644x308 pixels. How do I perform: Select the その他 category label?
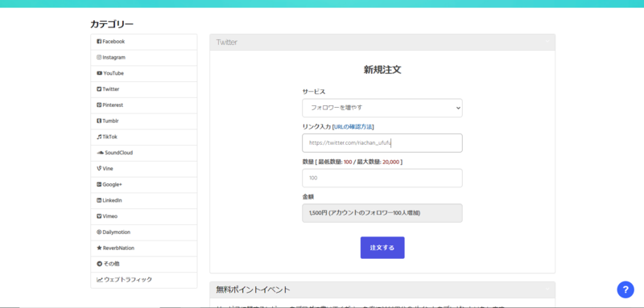tap(111, 264)
